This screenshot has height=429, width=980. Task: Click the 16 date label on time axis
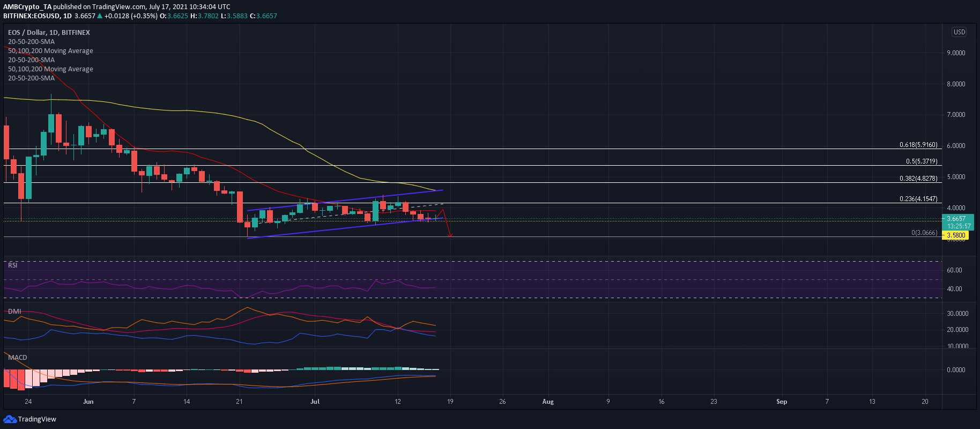pos(662,402)
